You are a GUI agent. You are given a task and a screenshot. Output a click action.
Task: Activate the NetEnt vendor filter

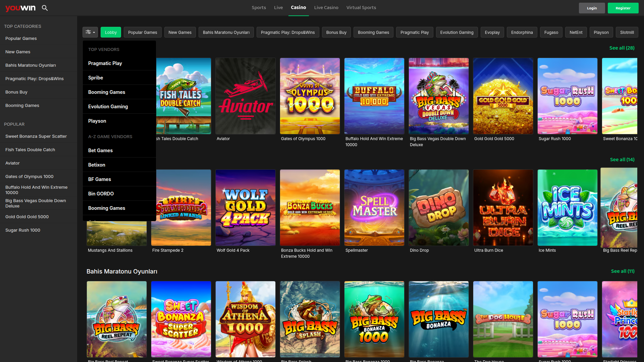576,32
